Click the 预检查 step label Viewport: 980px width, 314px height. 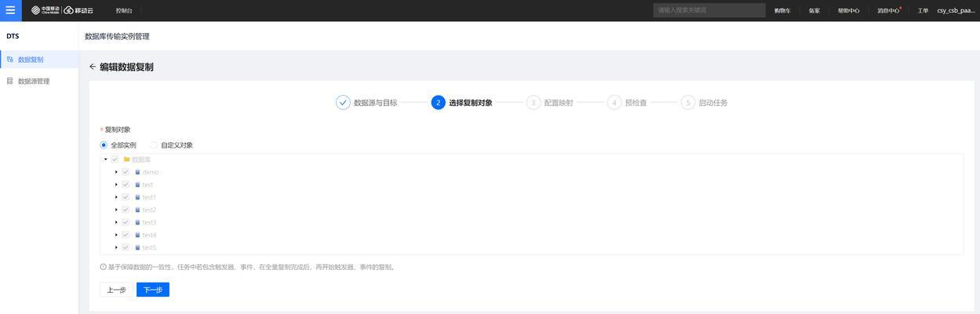(x=636, y=103)
